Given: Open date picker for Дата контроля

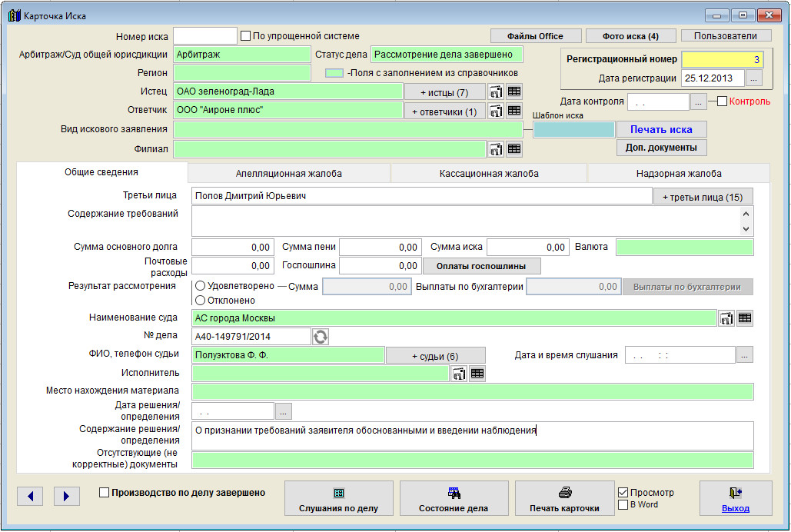Looking at the screenshot, I should click(x=698, y=101).
